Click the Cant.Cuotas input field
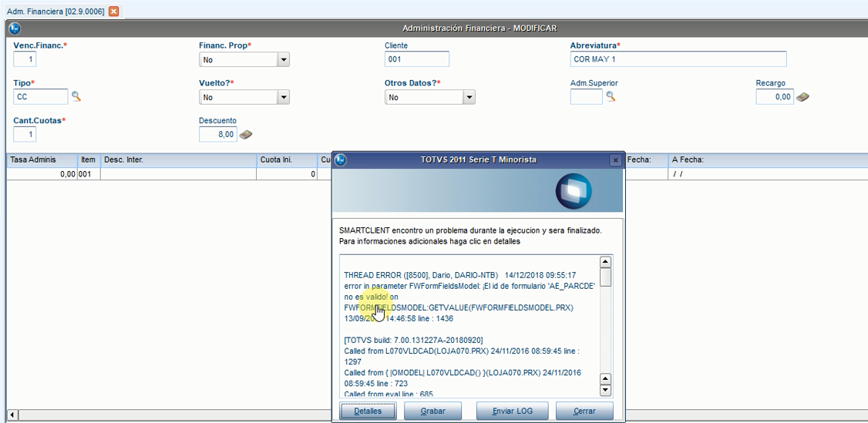This screenshot has height=423, width=868. point(25,134)
